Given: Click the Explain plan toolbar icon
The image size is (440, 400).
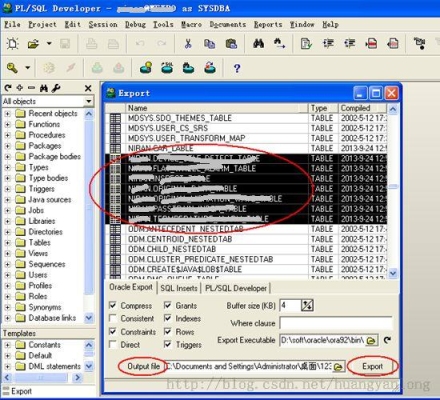Looking at the screenshot, I should [x=146, y=68].
